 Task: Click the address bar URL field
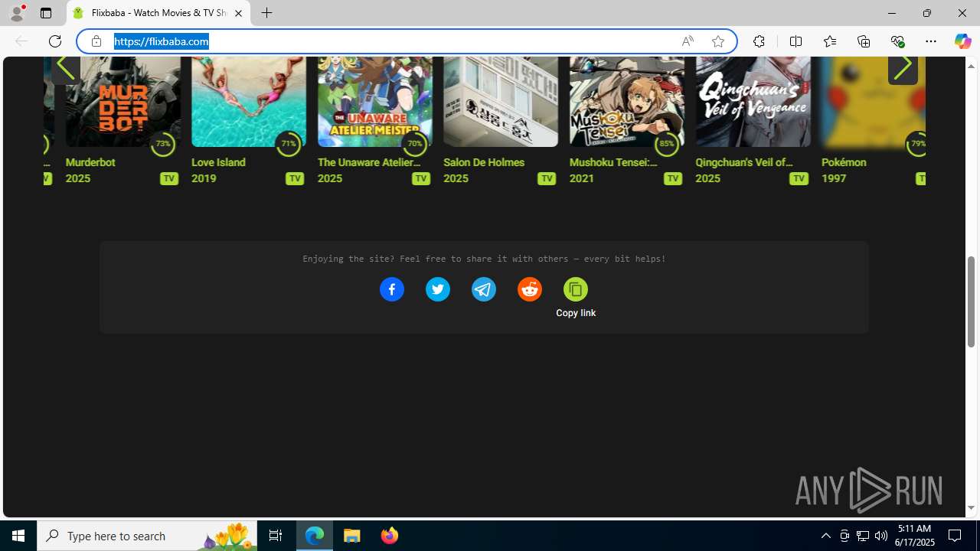(x=390, y=41)
